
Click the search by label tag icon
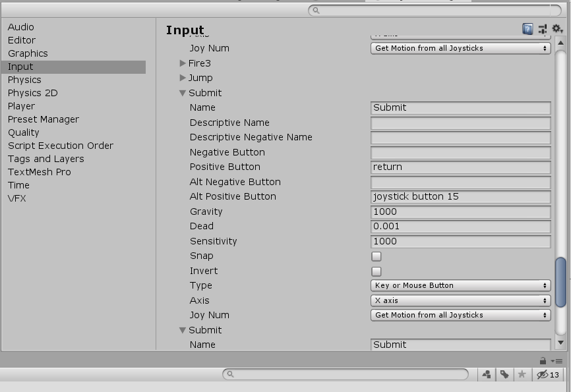(x=504, y=374)
